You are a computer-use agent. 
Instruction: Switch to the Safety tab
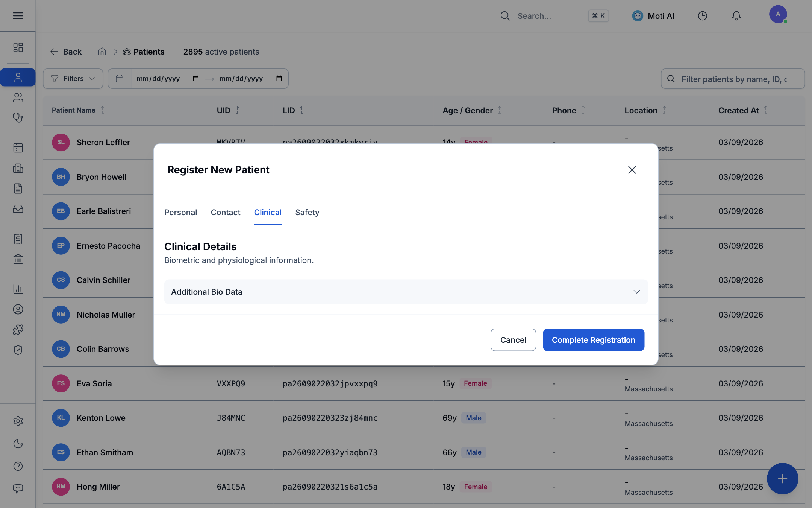pos(307,212)
